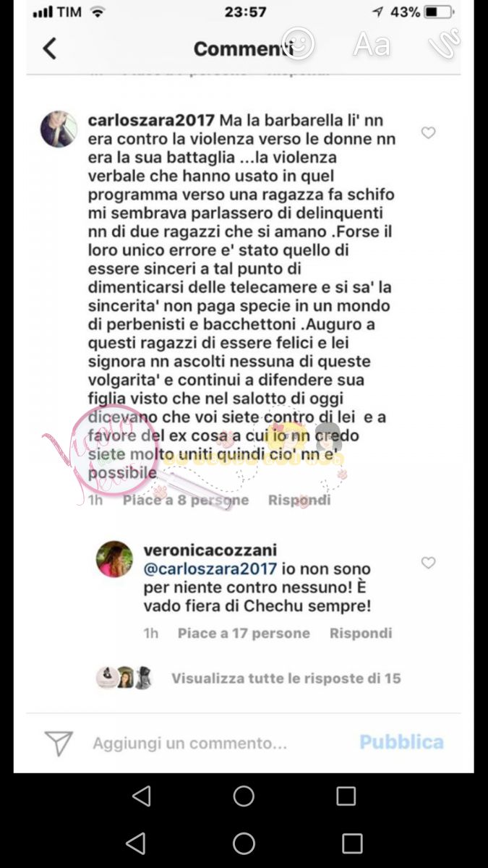The height and width of the screenshot is (868, 488).
Task: Tap Rispondi under carloszara2017's comment
Action: (299, 500)
